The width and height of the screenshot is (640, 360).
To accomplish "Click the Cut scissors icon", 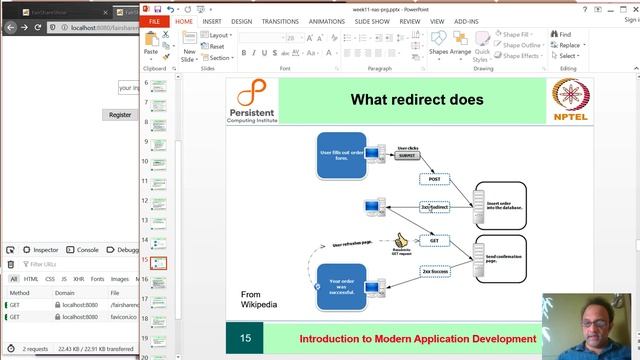I will coord(166,35).
